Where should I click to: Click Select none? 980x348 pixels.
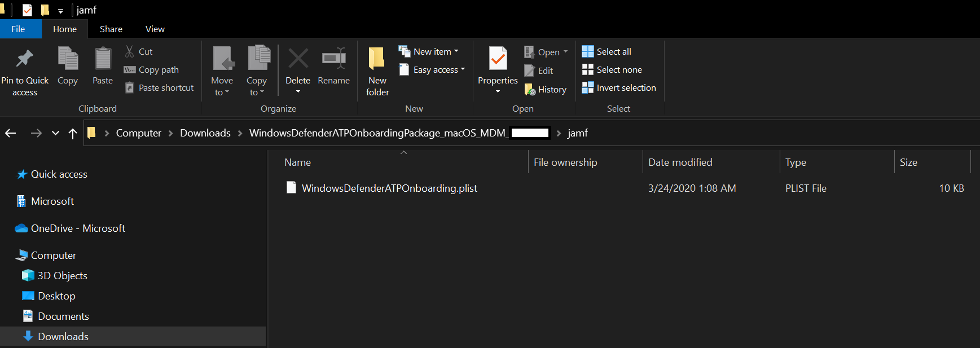(612, 69)
